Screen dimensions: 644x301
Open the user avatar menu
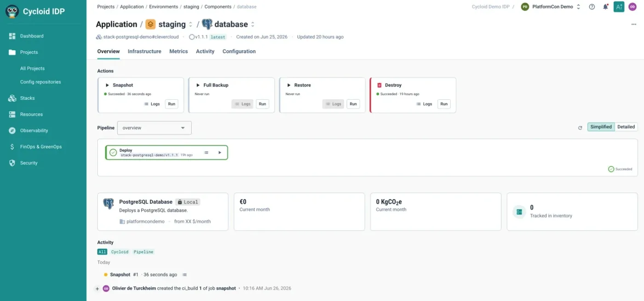click(632, 7)
